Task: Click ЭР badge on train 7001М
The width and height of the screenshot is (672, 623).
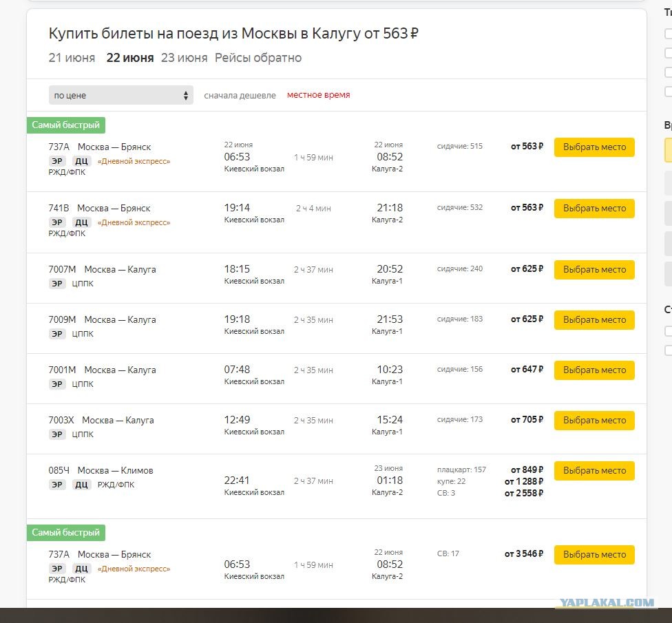Action: (57, 384)
